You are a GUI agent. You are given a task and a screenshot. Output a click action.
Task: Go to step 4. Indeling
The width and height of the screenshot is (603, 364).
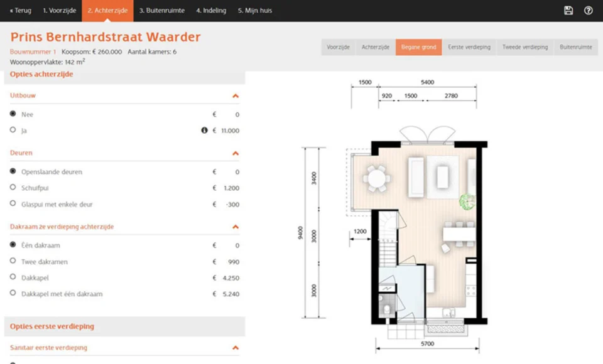[211, 11]
